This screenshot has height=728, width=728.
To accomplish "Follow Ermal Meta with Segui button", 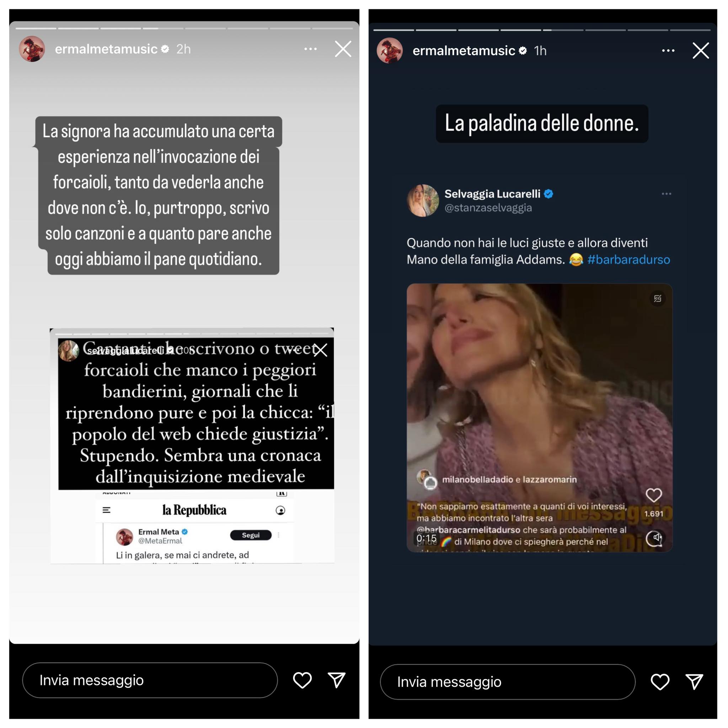I will [251, 535].
